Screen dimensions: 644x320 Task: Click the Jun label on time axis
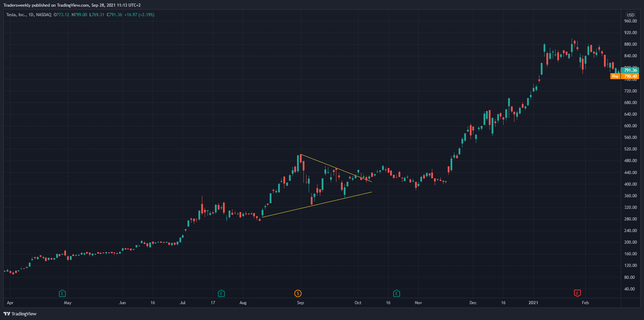[123, 303]
